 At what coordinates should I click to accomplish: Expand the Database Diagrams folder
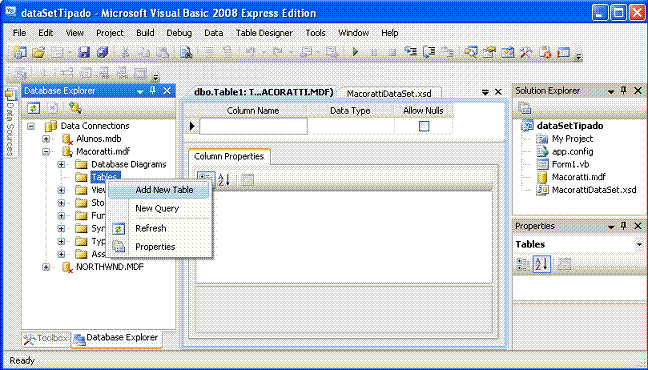click(61, 165)
